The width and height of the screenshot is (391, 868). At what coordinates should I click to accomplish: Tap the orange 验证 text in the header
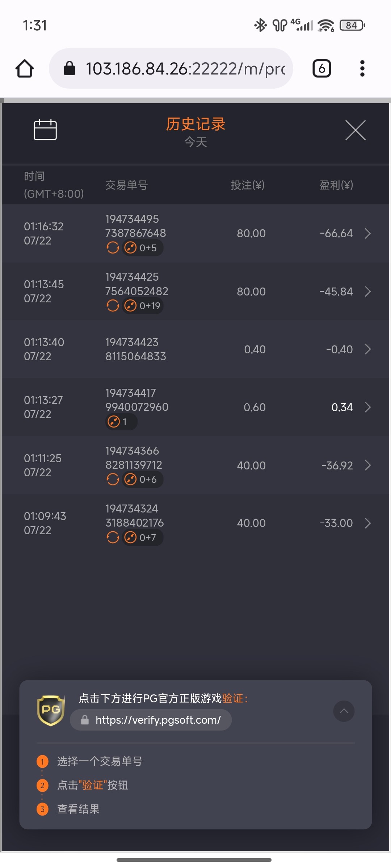(233, 698)
